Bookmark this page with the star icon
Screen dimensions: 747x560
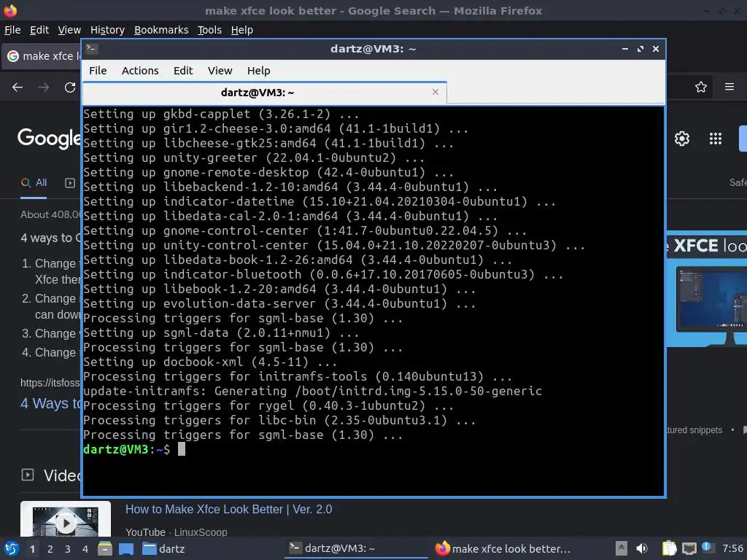point(700,87)
